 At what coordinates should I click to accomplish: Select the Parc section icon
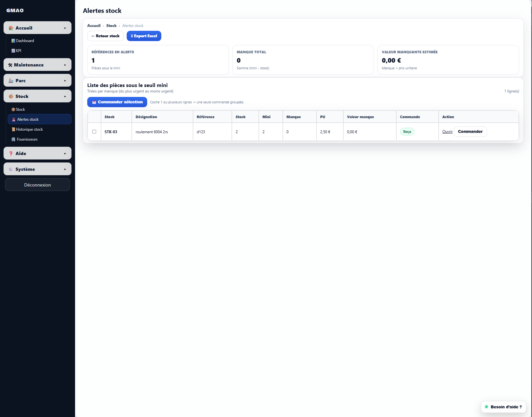coord(10,80)
